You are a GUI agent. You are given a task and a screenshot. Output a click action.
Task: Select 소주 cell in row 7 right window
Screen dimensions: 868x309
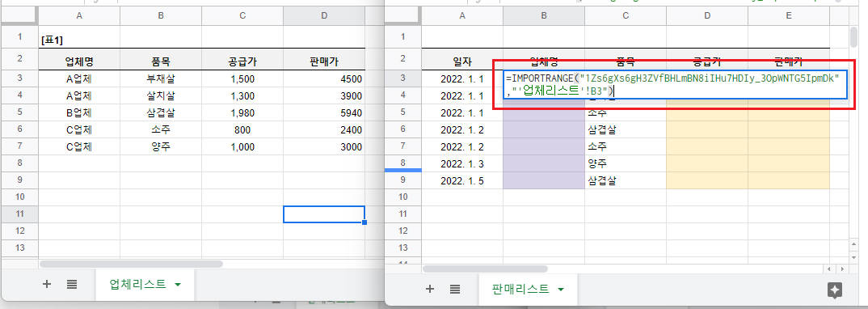626,146
